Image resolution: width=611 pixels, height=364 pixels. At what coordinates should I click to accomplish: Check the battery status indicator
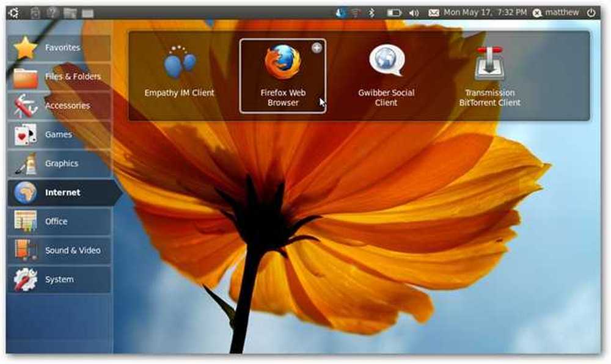click(x=394, y=13)
